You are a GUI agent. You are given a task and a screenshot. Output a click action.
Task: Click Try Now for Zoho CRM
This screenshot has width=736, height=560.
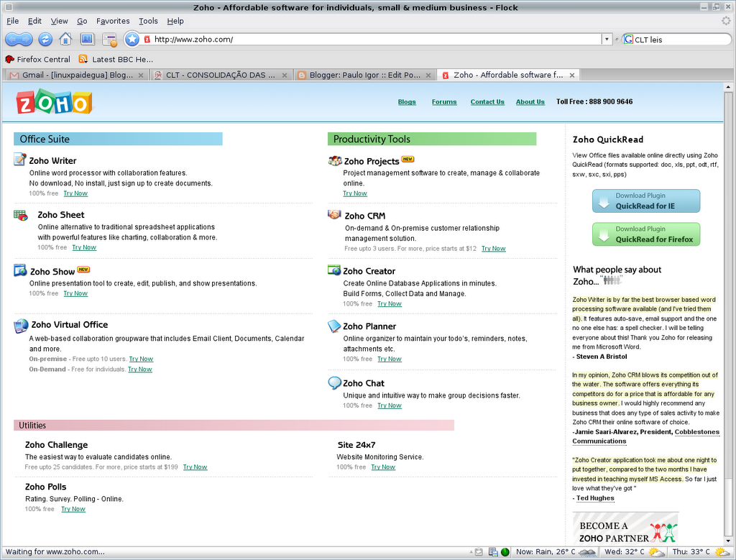(493, 249)
